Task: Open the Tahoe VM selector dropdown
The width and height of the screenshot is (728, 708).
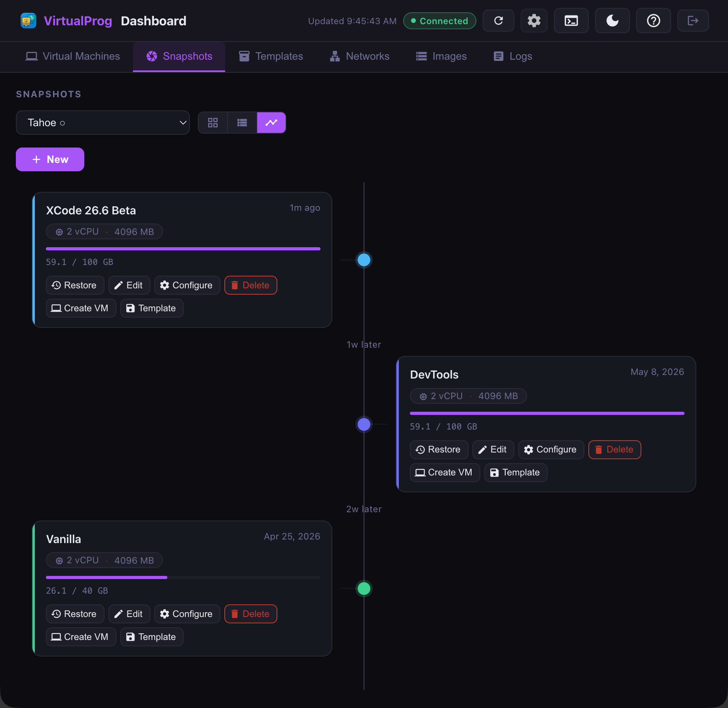Action: pyautogui.click(x=103, y=123)
